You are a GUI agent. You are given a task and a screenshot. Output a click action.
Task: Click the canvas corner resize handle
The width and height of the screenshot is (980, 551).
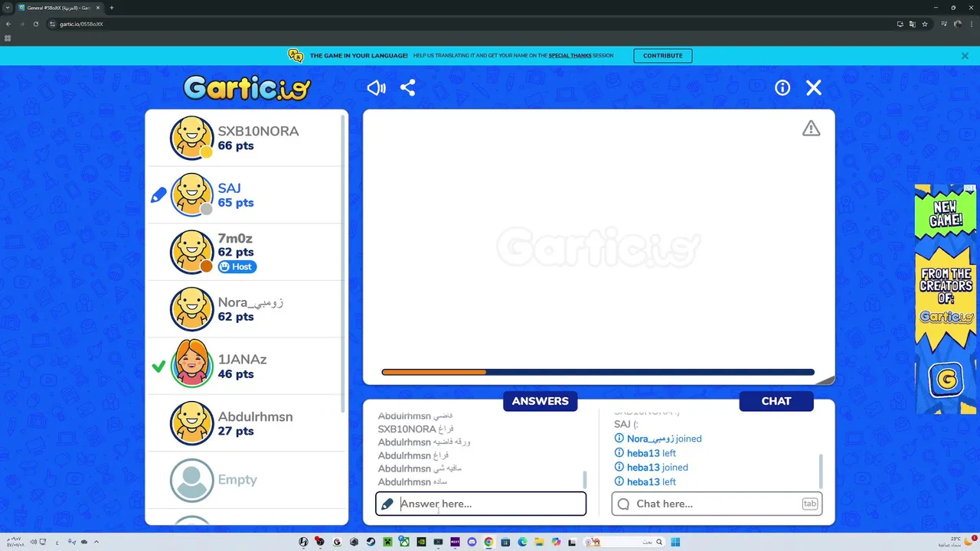825,379
